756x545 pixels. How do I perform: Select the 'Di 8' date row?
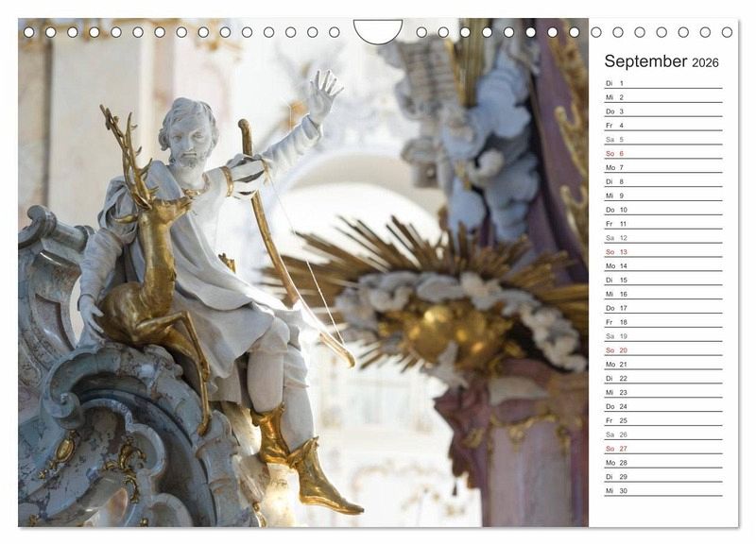click(663, 181)
